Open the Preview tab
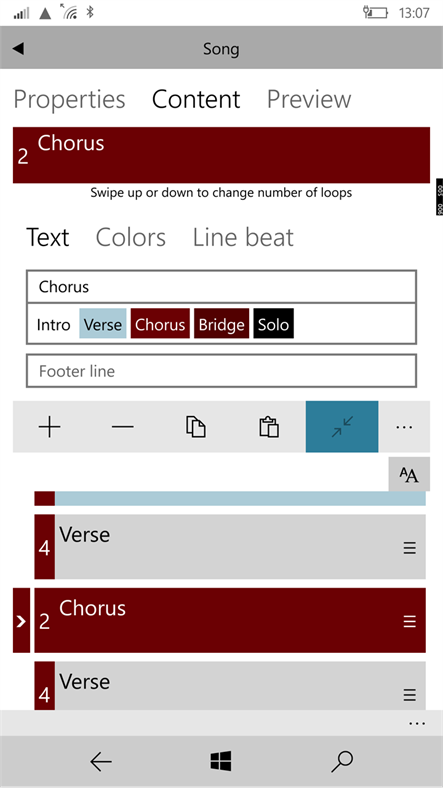This screenshot has width=443, height=788. tap(309, 99)
